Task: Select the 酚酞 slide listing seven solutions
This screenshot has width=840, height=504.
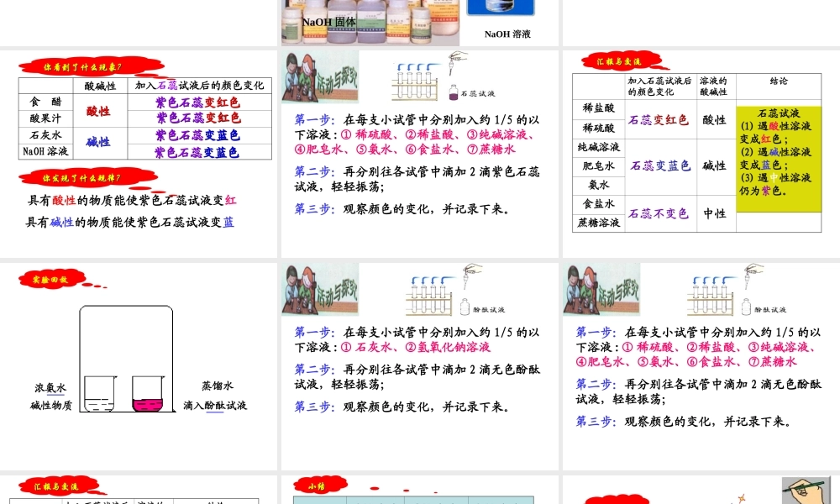Action: point(701,366)
